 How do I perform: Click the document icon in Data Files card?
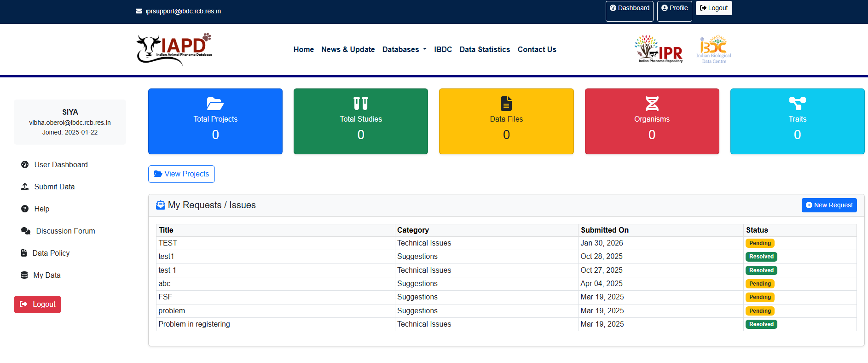[x=506, y=104]
